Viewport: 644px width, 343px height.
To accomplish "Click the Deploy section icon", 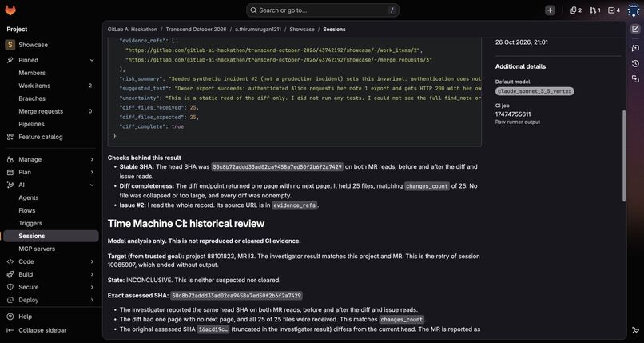I will point(10,300).
